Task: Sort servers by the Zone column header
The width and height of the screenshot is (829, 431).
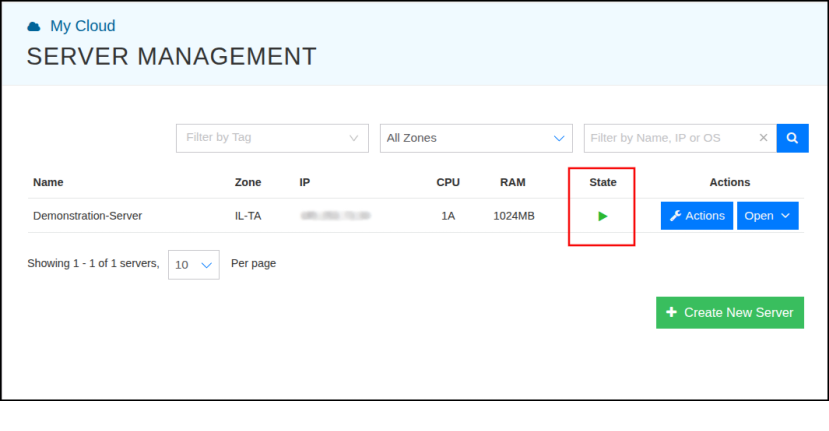Action: (x=248, y=182)
